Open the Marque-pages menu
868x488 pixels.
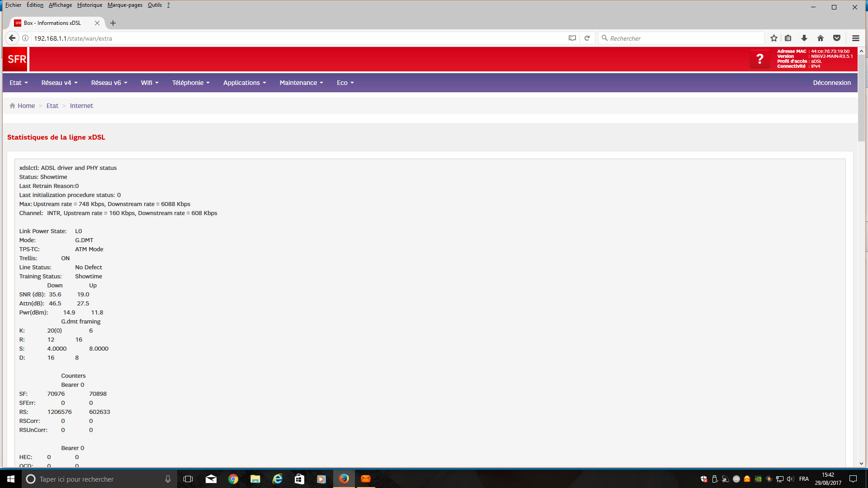pyautogui.click(x=125, y=5)
